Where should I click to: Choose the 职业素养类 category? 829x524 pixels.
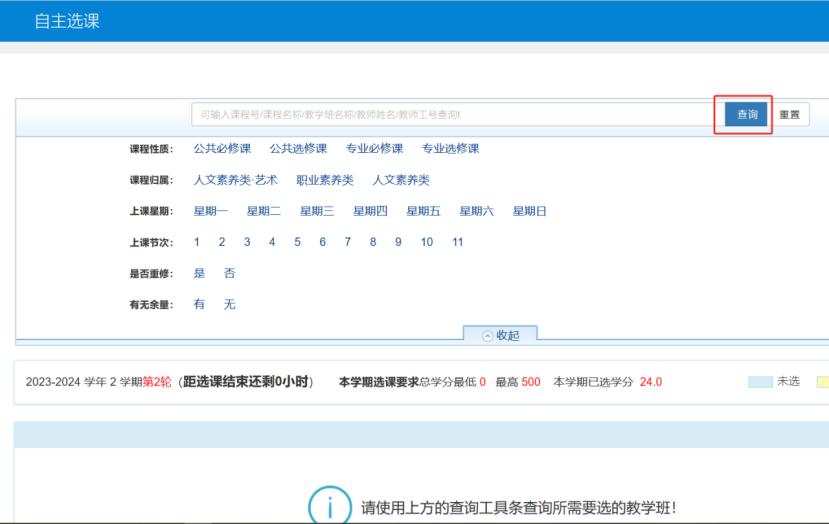(325, 180)
